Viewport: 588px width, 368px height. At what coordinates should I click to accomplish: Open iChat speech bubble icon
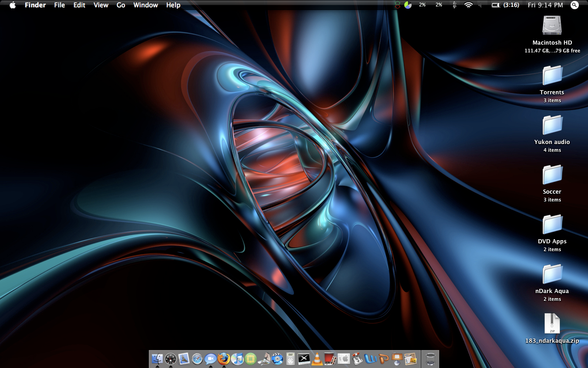pyautogui.click(x=210, y=358)
